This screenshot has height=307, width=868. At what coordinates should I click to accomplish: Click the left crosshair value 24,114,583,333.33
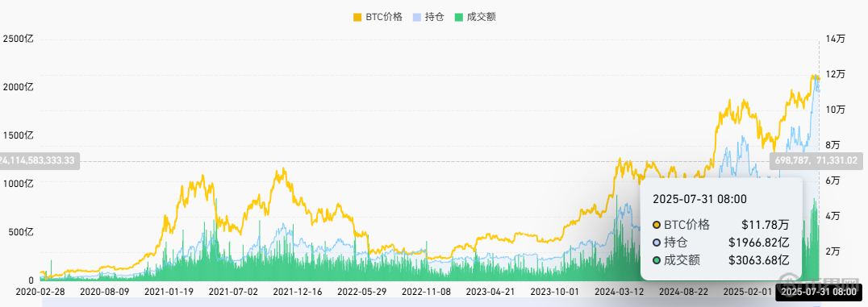pos(40,161)
